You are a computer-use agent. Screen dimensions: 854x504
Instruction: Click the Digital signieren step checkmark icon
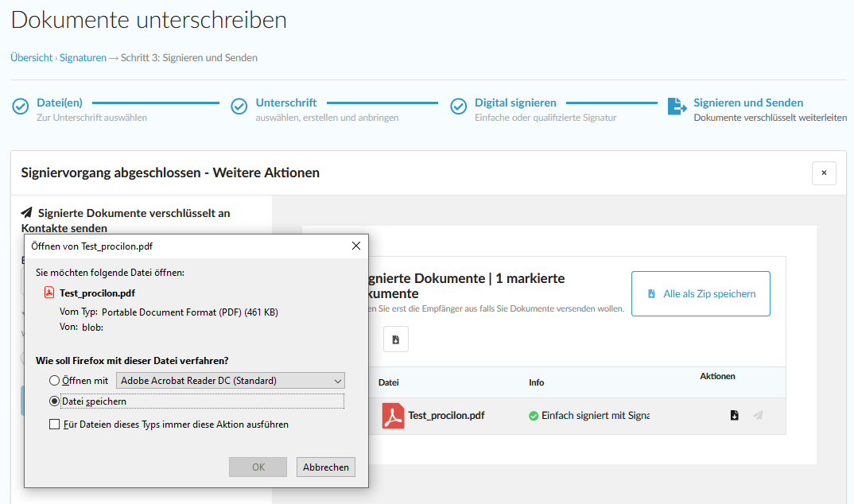coord(458,107)
